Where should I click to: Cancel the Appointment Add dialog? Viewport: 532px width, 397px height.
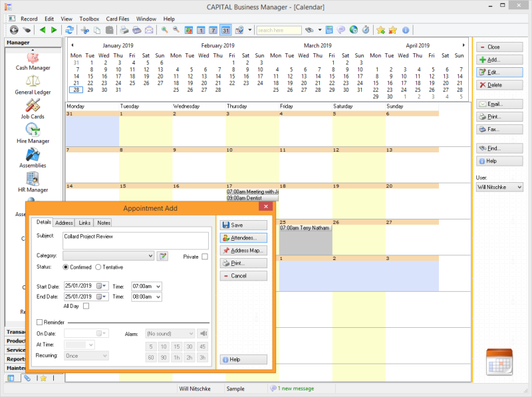243,276
